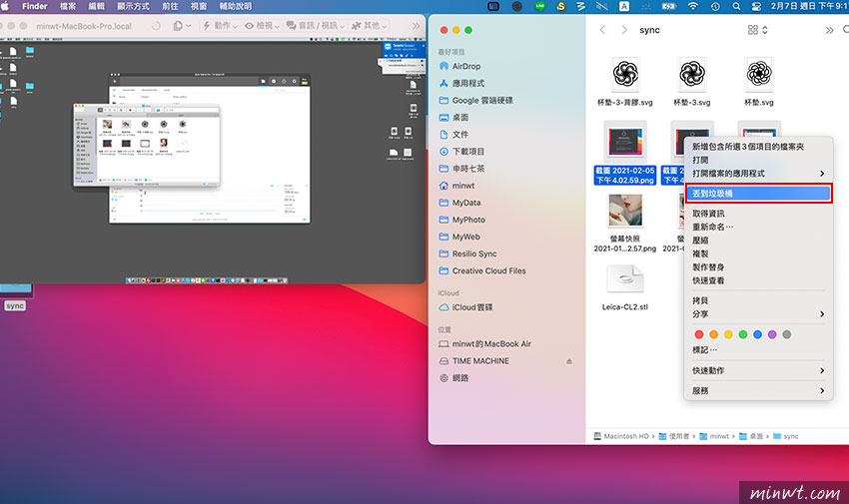Open 動作 dropdown in TeamViewer toolbar
849x504 pixels.
coord(220,25)
